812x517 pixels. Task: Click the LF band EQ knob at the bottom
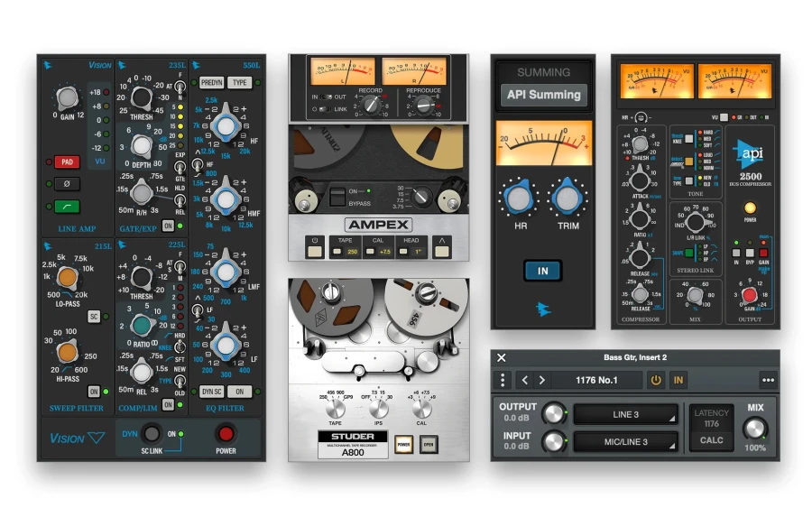click(x=226, y=345)
